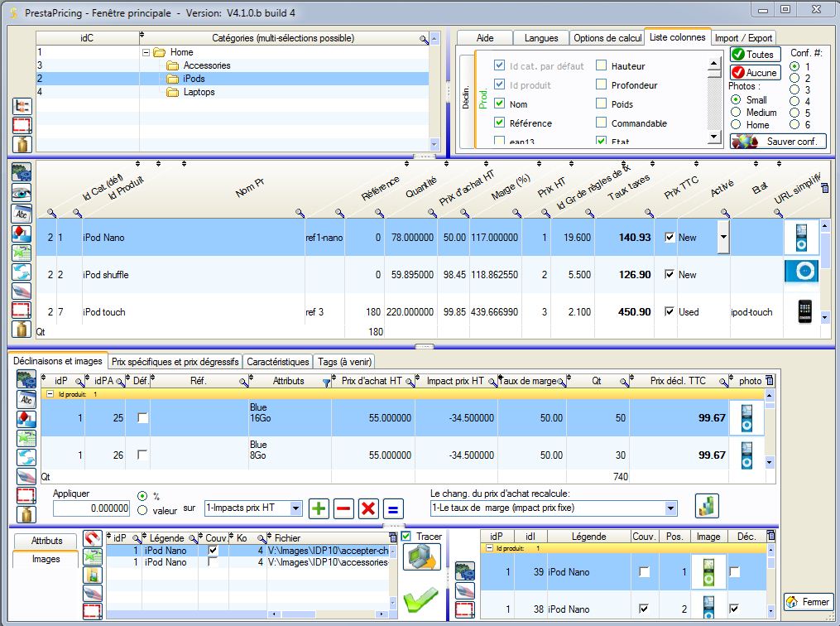Collapse the Id produit group in the right images grid
The image size is (840, 626).
489,548
